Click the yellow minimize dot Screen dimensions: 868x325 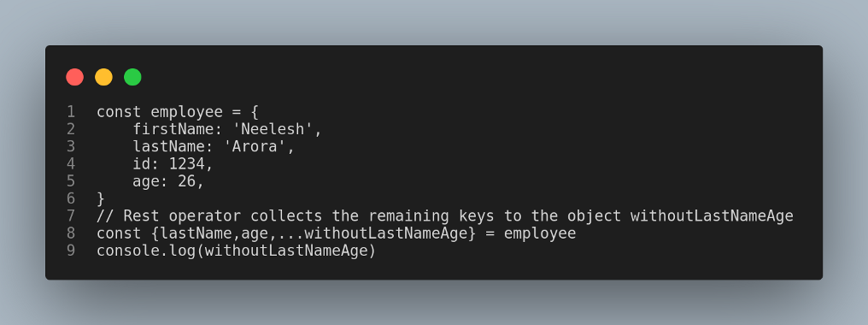tap(103, 77)
